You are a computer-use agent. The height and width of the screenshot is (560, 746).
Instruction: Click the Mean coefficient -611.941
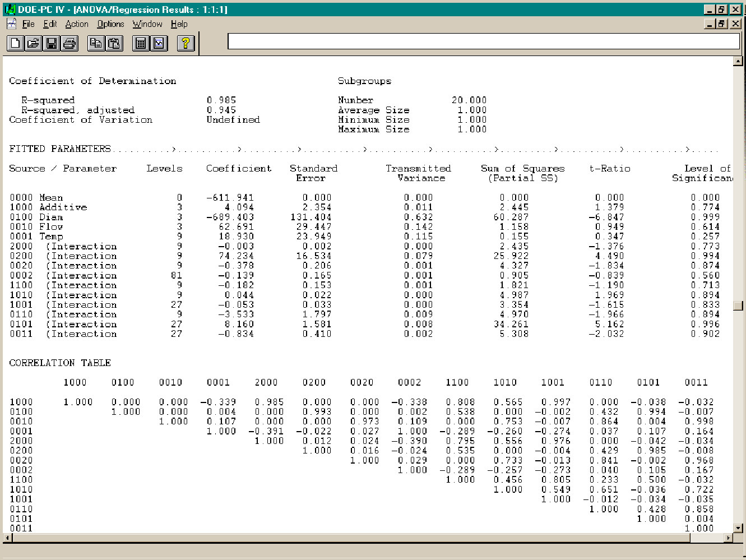coord(230,197)
